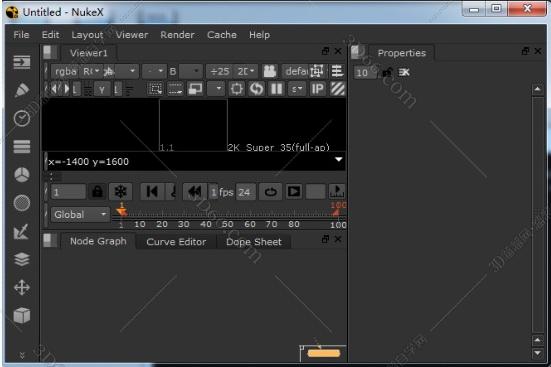Toggle the region of interest icon
The width and height of the screenshot is (551, 367).
pos(155,89)
